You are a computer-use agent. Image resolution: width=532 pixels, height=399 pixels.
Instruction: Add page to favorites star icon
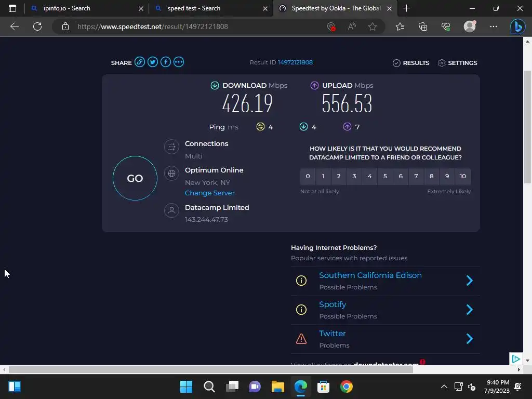pos(373,26)
